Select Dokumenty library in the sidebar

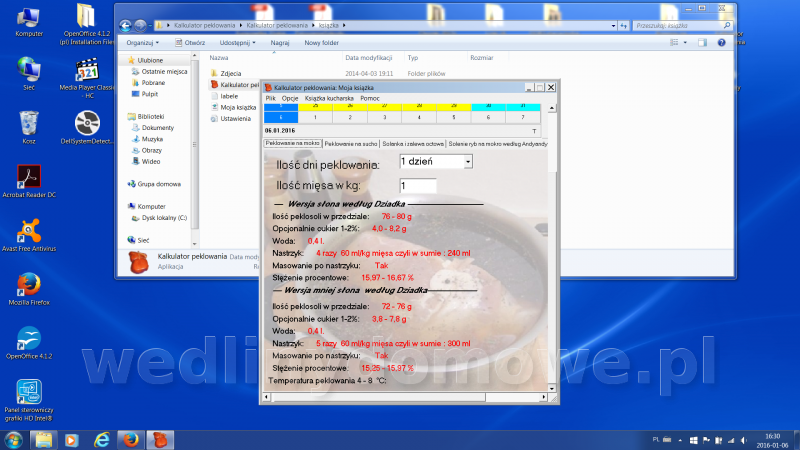[154, 128]
